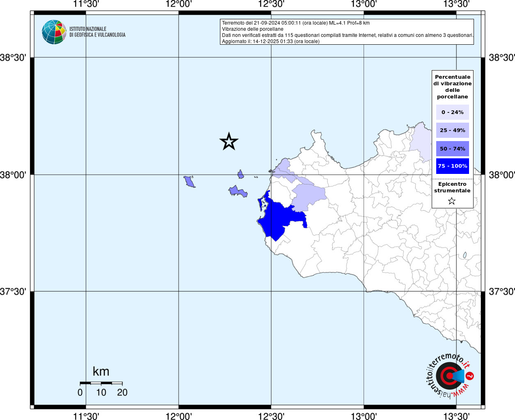Select the 0 - 24% legend swatch
Image resolution: width=515 pixels, height=420 pixels.
tap(453, 112)
